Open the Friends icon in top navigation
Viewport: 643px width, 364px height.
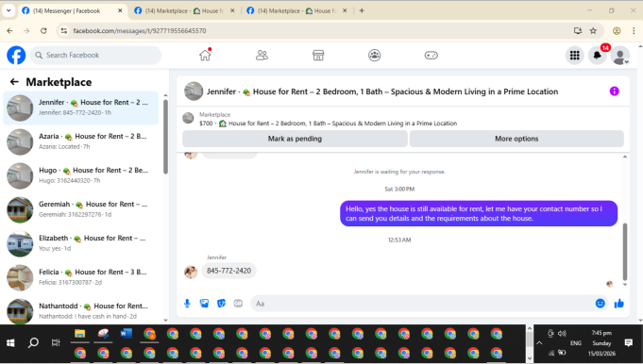[x=262, y=56]
